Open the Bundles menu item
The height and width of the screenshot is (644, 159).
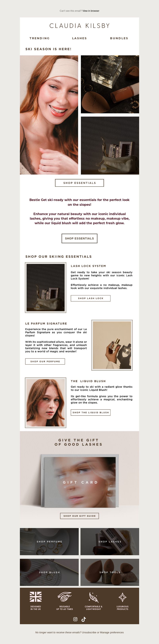coord(119,38)
